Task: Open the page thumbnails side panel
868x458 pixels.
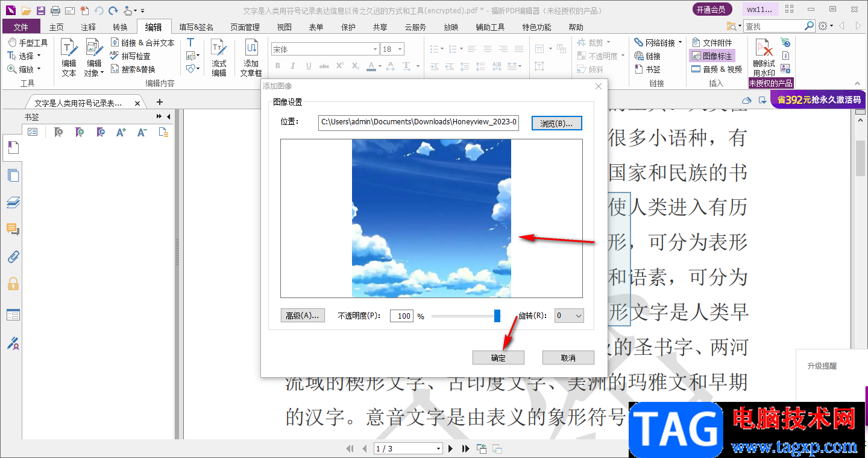Action: coord(13,176)
